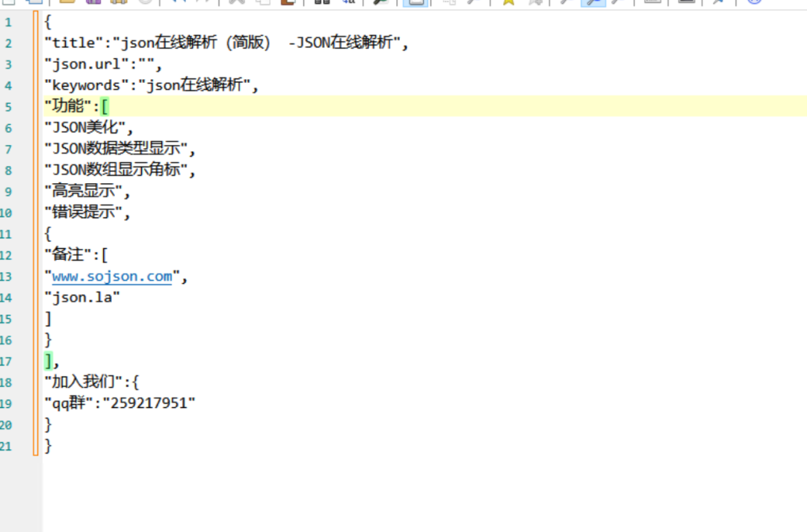Toggle the highlighted toolbar button left of the star
The height and width of the screenshot is (532, 807).
(415, 2)
